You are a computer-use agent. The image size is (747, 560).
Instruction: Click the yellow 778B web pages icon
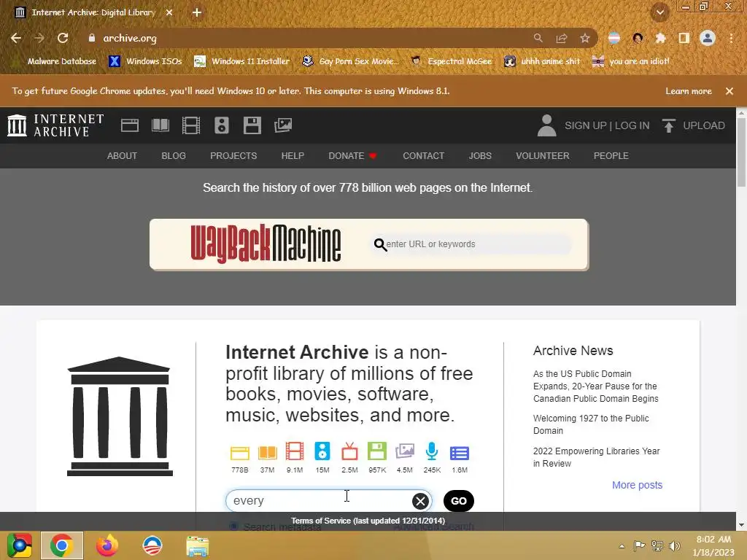pos(239,452)
